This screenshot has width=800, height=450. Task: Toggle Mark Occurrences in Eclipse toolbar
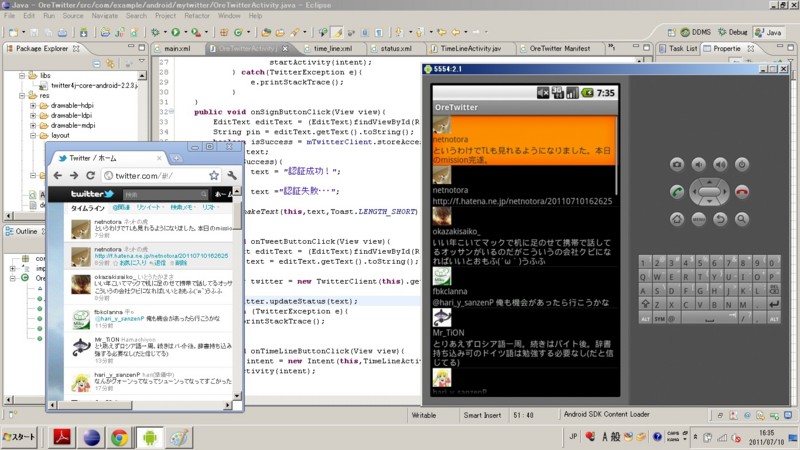337,32
